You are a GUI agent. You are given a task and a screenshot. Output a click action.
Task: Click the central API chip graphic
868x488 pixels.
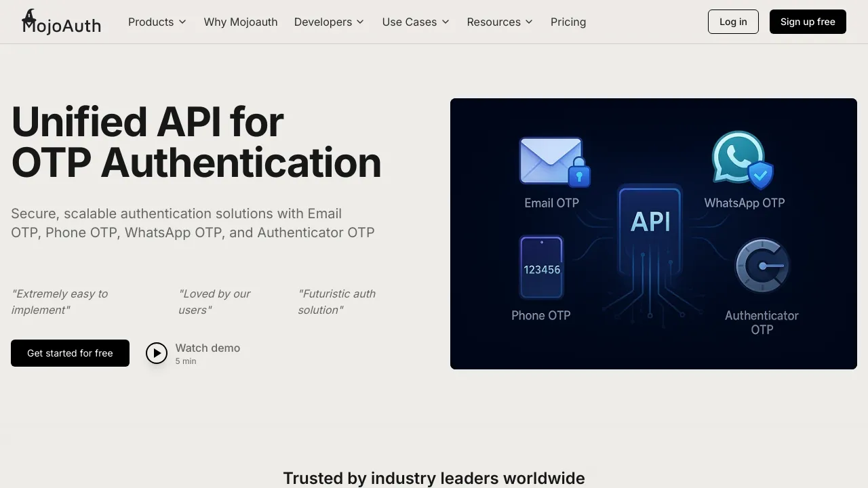[650, 230]
